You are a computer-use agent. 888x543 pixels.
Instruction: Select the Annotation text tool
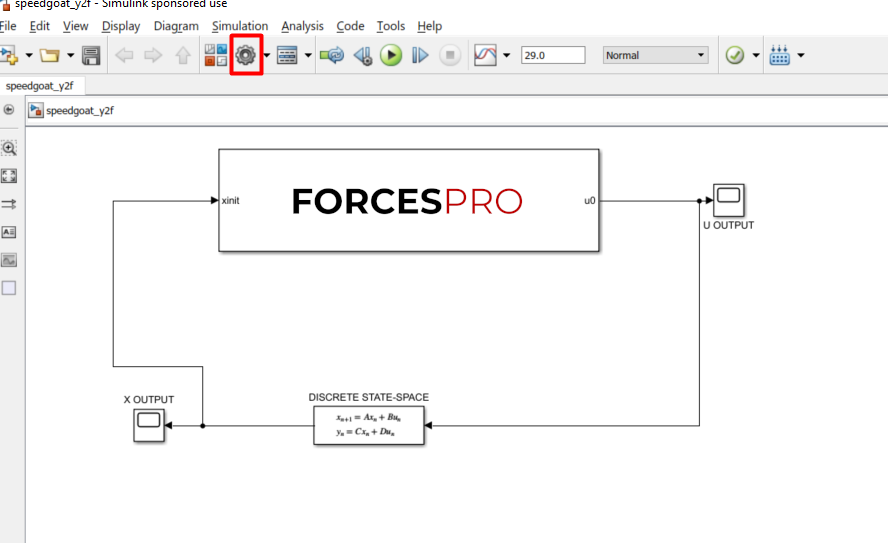click(x=9, y=232)
